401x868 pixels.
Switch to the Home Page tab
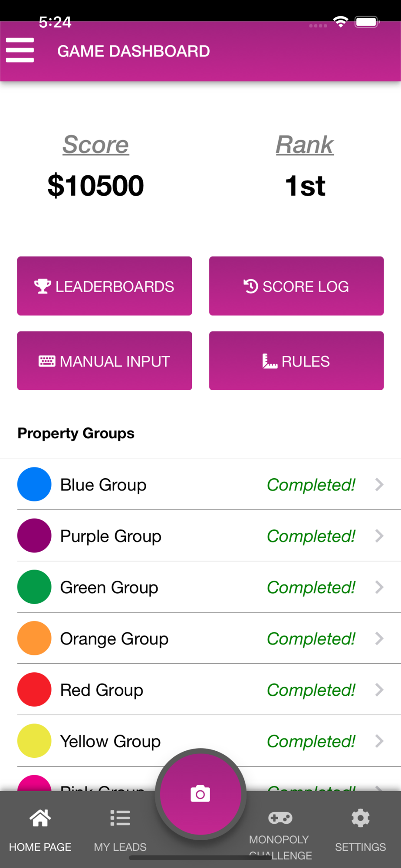(40, 830)
